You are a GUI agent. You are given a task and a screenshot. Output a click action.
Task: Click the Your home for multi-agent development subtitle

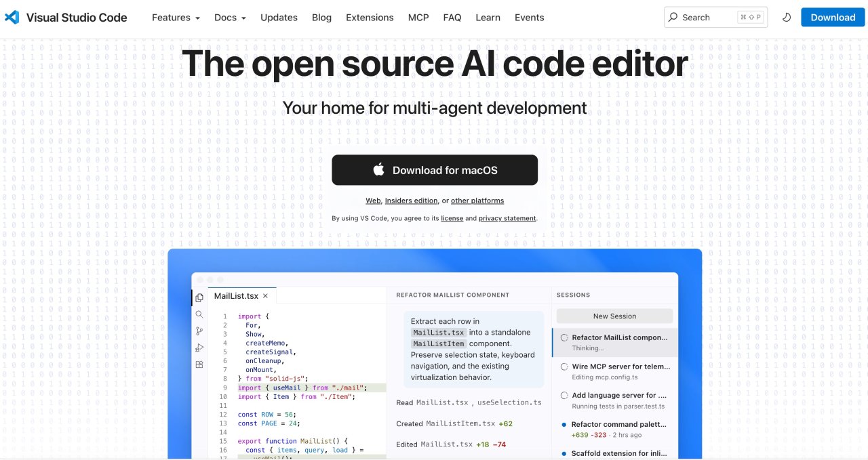pyautogui.click(x=435, y=108)
